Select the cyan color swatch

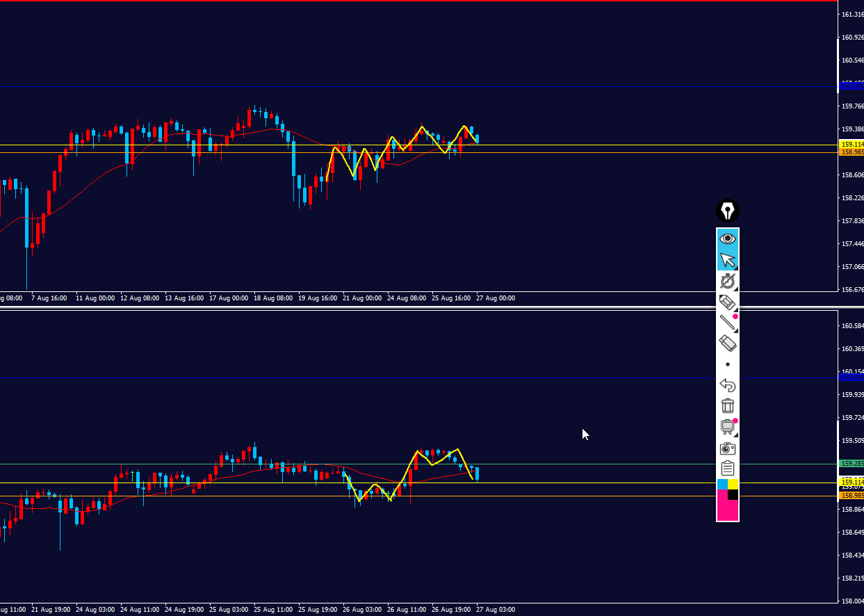pos(722,484)
